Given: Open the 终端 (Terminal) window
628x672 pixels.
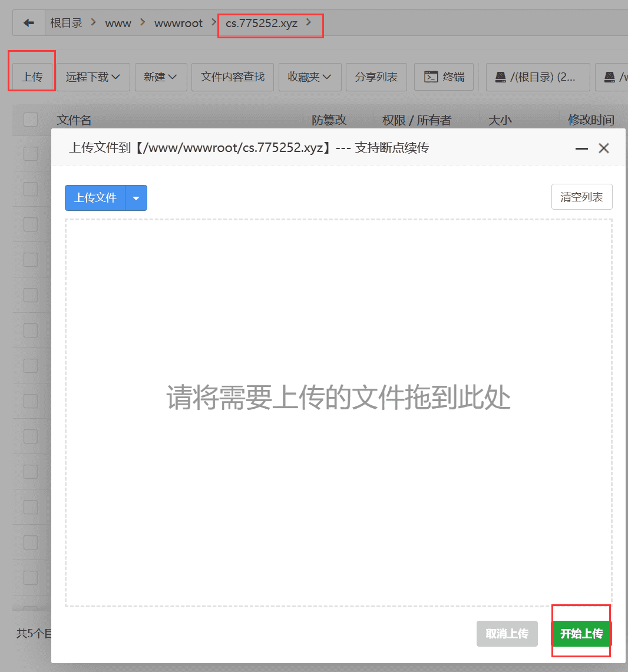Looking at the screenshot, I should click(444, 77).
